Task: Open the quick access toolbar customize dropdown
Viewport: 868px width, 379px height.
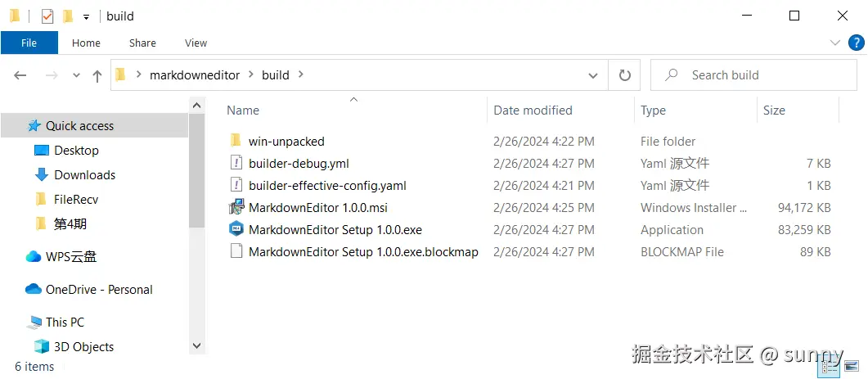Action: pos(86,16)
